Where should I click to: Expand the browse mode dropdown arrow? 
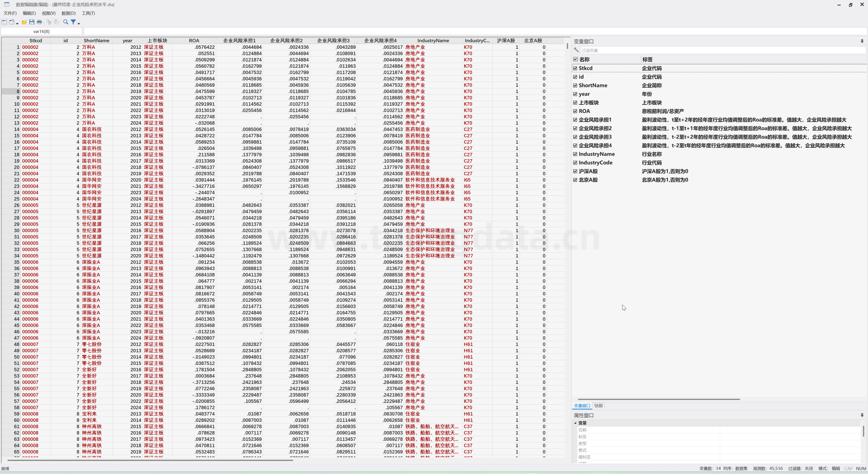pos(17,23)
